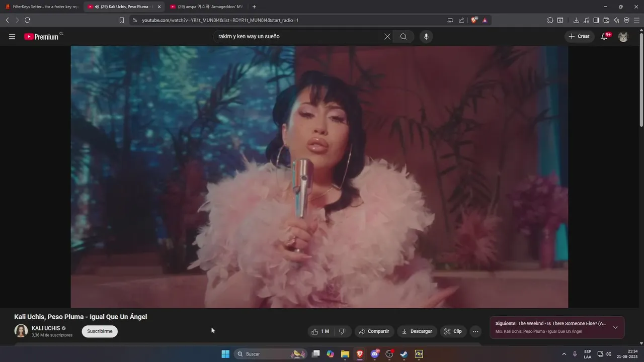
Task: Dislike the video with thumbs down
Action: [343, 331]
